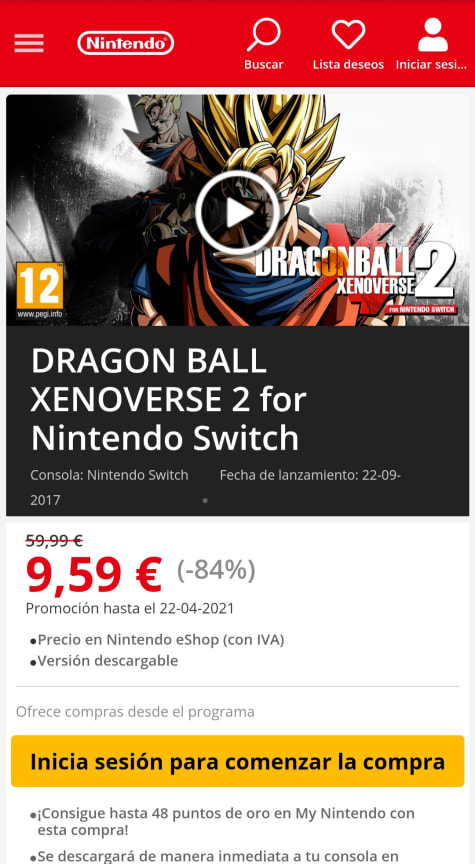This screenshot has height=864, width=475.
Task: Tap the My Nintendo gold points notice
Action: [226, 822]
